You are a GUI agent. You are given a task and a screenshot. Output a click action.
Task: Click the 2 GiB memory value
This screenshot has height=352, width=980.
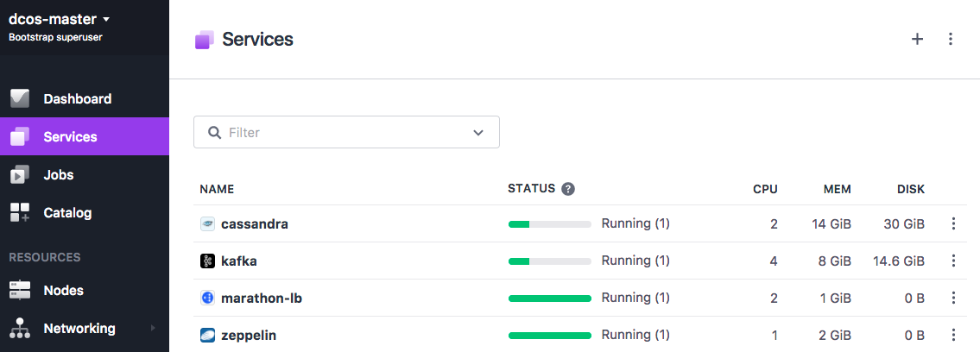pyautogui.click(x=834, y=336)
